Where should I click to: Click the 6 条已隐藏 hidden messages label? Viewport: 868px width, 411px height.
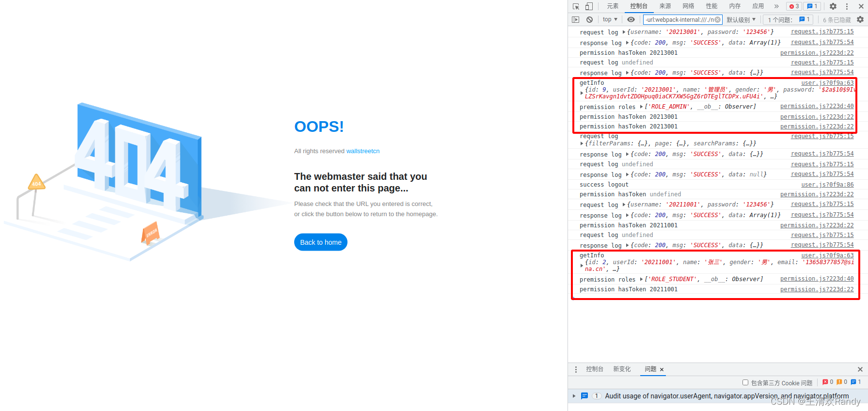pos(837,20)
